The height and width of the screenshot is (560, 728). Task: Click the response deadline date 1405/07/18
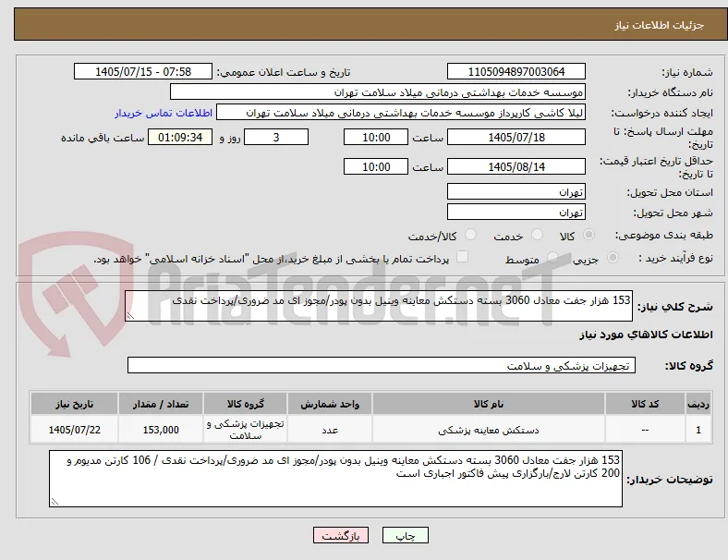516,138
